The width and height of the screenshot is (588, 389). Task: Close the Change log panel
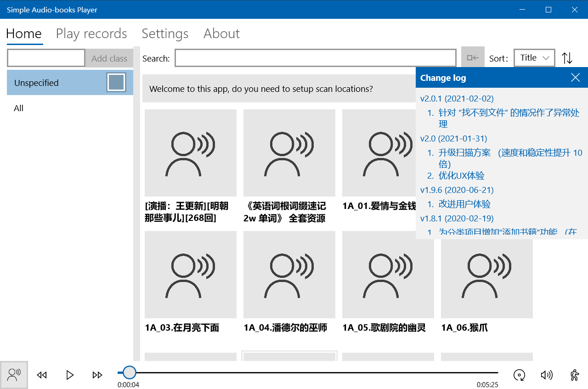[575, 78]
